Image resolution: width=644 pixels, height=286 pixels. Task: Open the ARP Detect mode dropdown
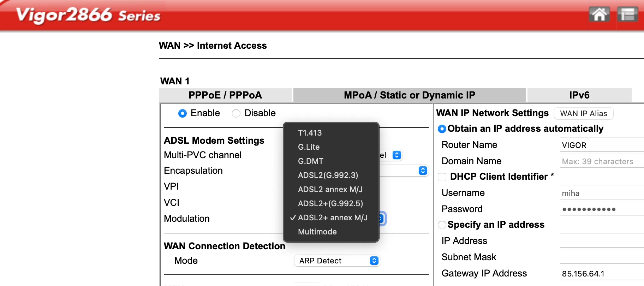tap(337, 261)
